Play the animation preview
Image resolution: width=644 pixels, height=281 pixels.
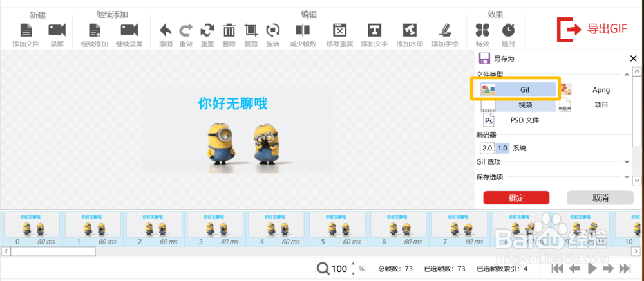coord(591,269)
